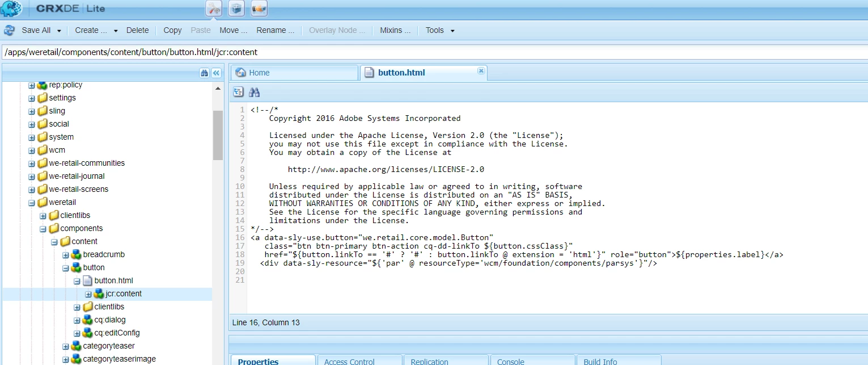Open the Save All dropdown arrow
This screenshot has height=365, width=868.
pos(59,31)
